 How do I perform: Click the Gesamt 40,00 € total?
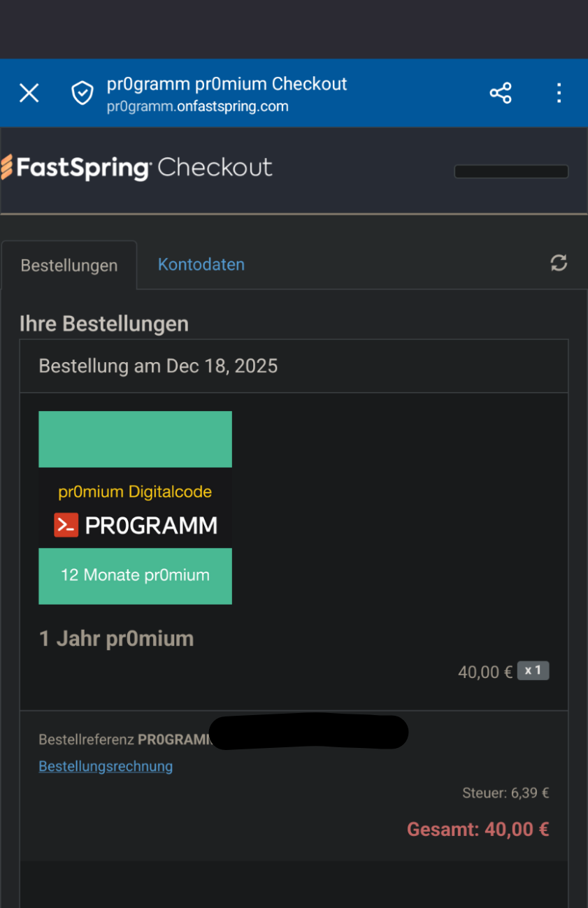478,830
